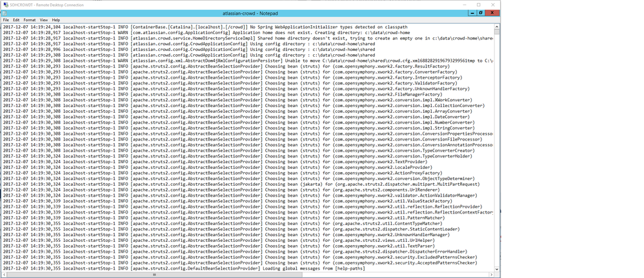
Task: Open the Help menu in Notepad
Action: (x=56, y=20)
